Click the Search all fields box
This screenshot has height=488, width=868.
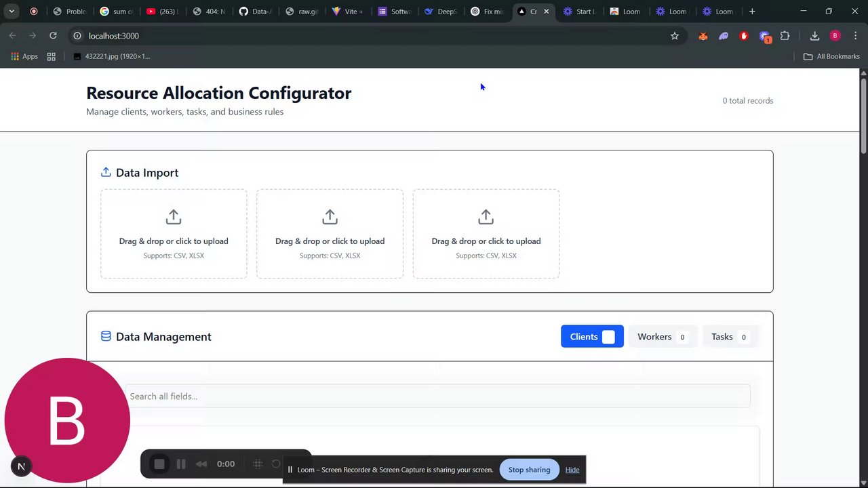pyautogui.click(x=437, y=396)
